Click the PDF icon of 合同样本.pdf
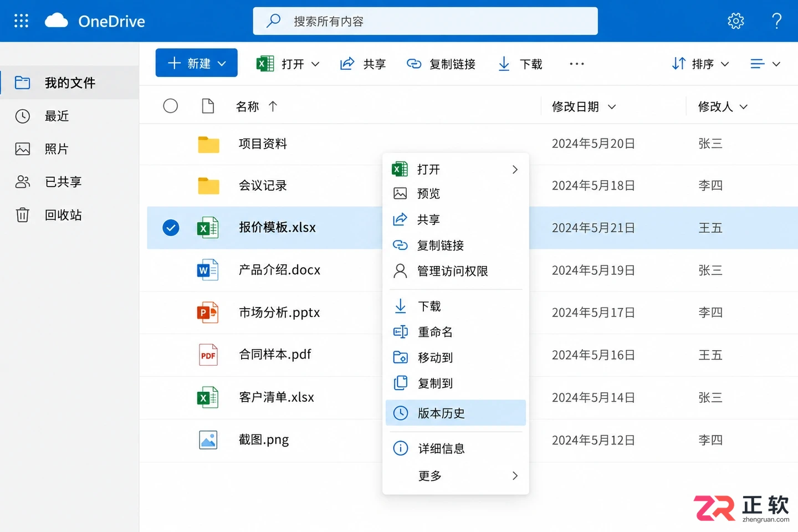 (x=208, y=355)
